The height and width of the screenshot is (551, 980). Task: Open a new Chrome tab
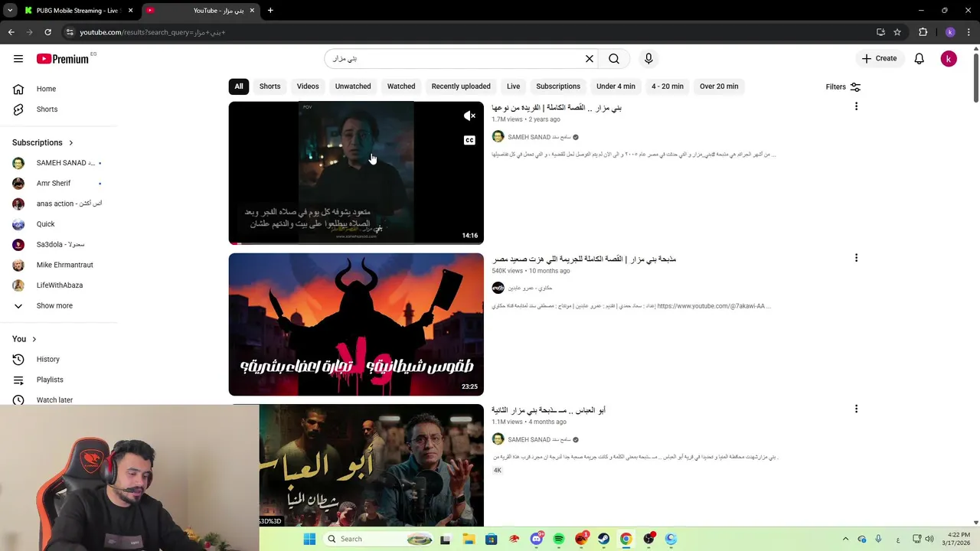(x=270, y=11)
